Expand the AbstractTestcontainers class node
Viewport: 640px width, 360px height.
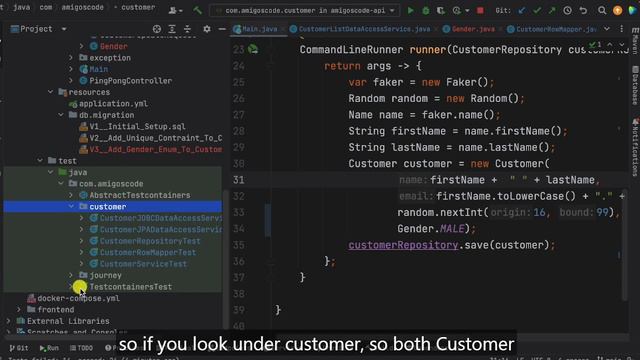(x=71, y=196)
